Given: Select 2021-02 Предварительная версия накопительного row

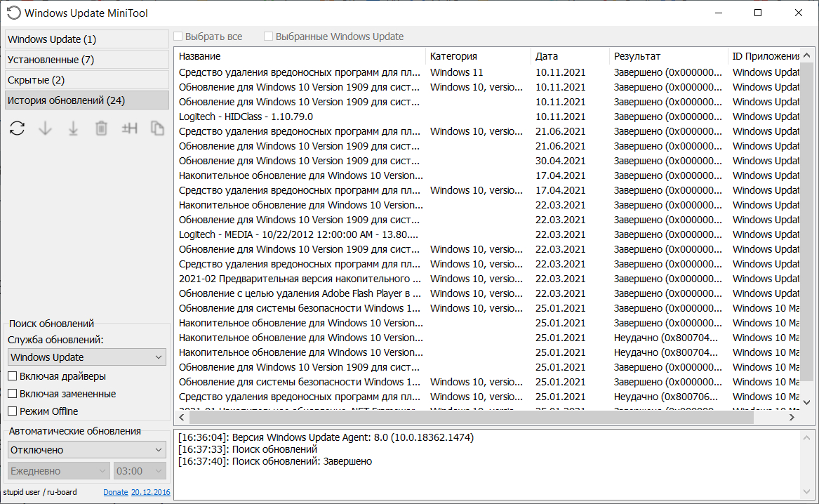Looking at the screenshot, I should [x=487, y=279].
